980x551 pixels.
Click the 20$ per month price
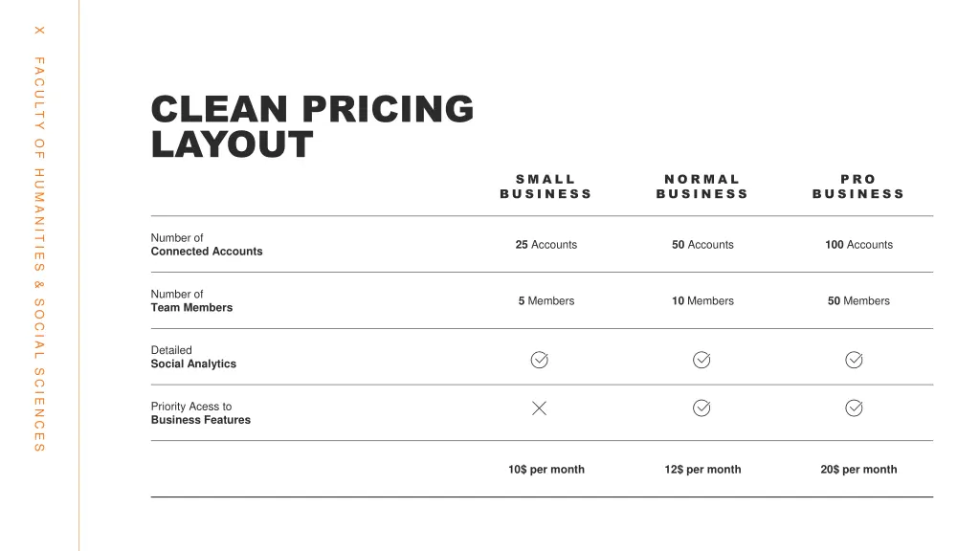(858, 469)
